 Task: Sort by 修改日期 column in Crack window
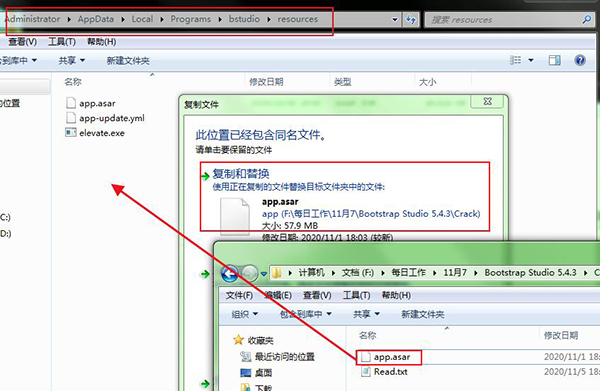pos(561,336)
